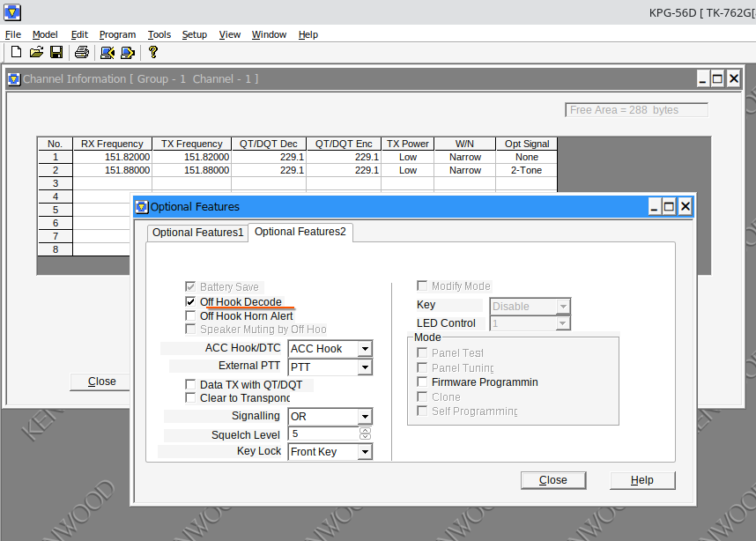Maximize the Channel Information window
Viewport: 756px width, 541px height.
coord(717,78)
